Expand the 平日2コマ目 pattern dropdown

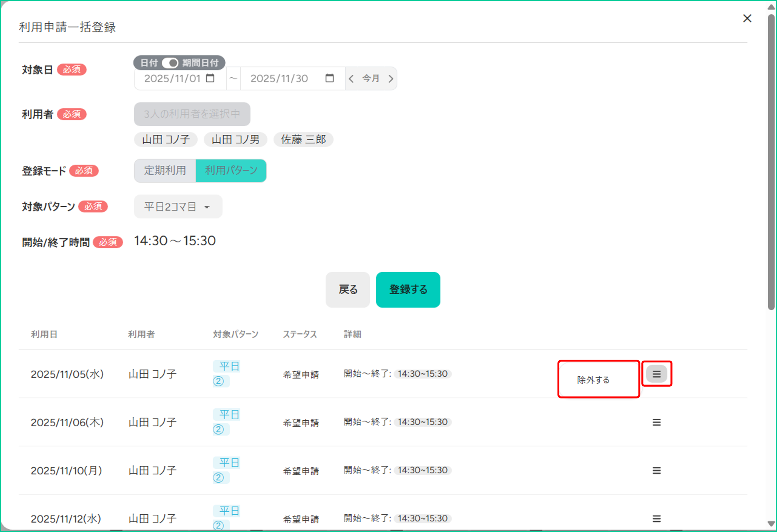click(178, 207)
